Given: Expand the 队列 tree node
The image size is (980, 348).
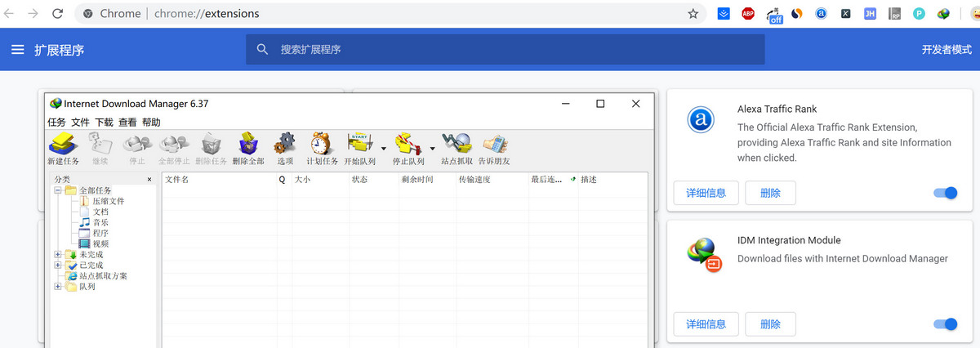Looking at the screenshot, I should (x=58, y=287).
